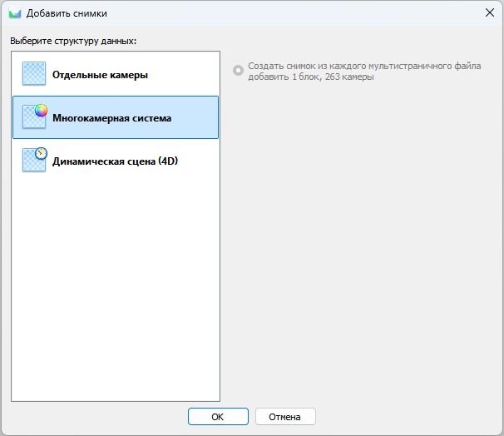Click text добавить 1 блок, 263 камеры
Image resolution: width=504 pixels, height=436 pixels.
pyautogui.click(x=311, y=77)
